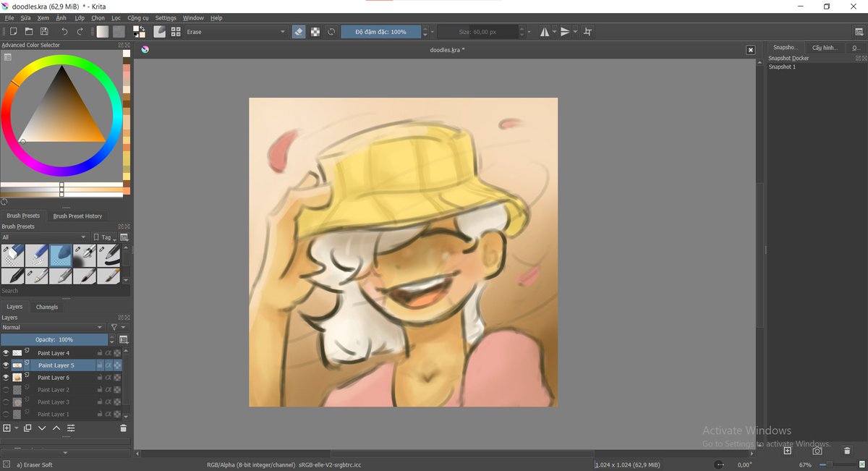Screen dimensions: 868x471
Task: Open the gradient fill chooser
Action: click(x=103, y=32)
